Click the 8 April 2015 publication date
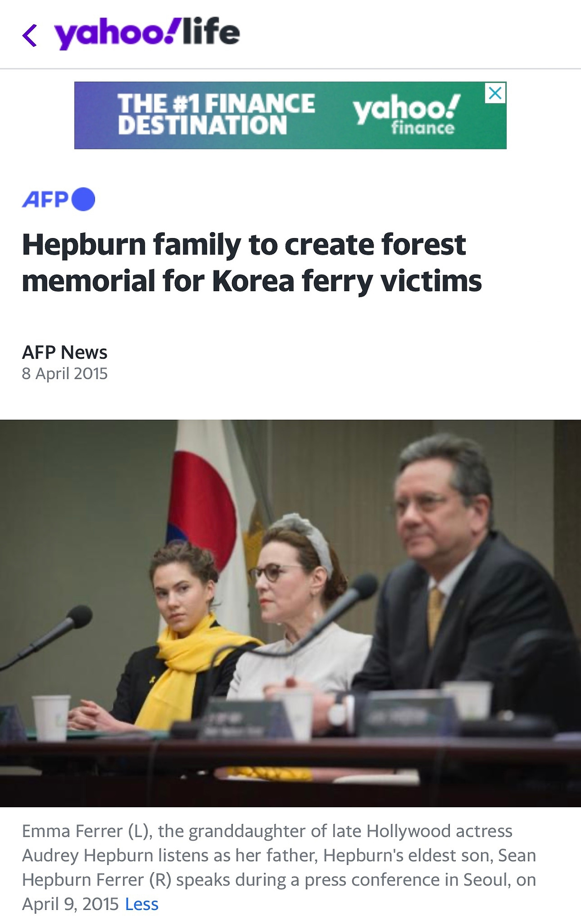This screenshot has width=581, height=924. [x=64, y=373]
